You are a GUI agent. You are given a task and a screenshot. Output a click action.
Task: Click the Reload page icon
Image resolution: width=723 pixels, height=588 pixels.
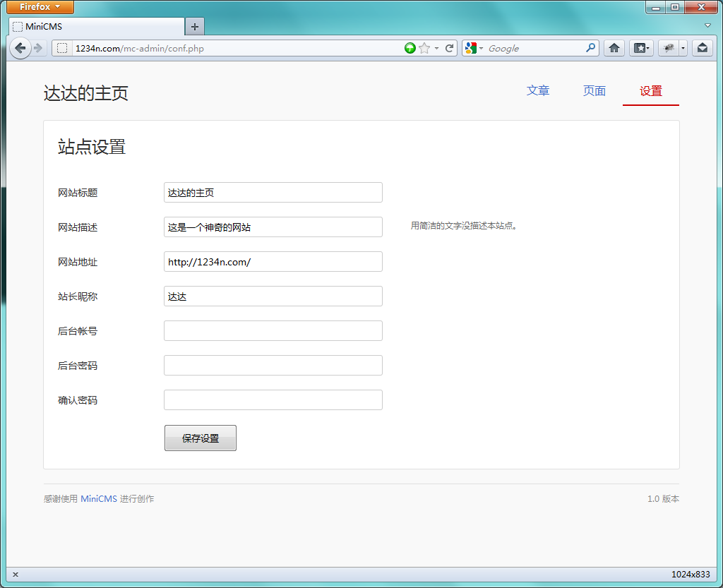pyautogui.click(x=450, y=48)
